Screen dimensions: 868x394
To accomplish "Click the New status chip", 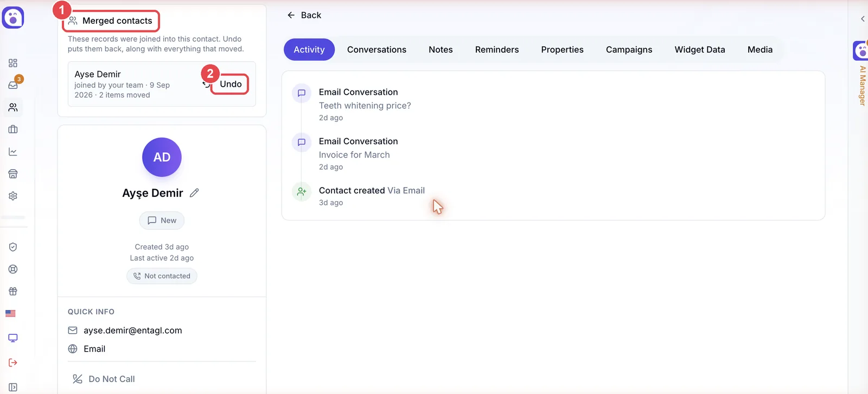I will 162,221.
